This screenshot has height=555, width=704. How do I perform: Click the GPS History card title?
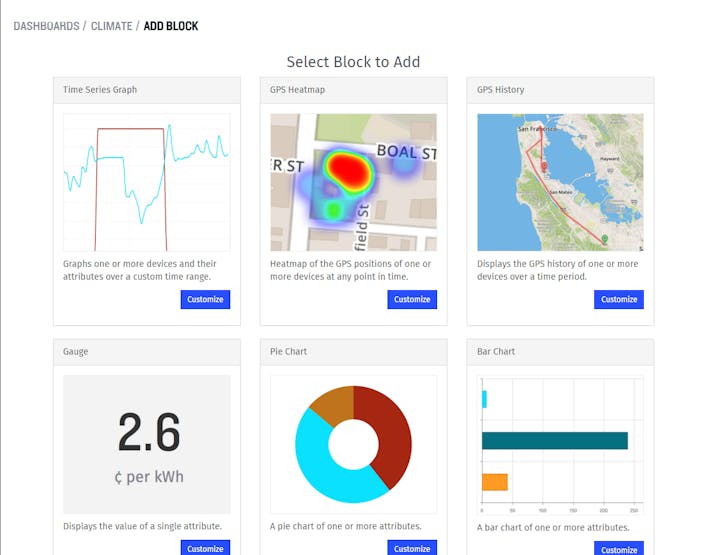[501, 90]
